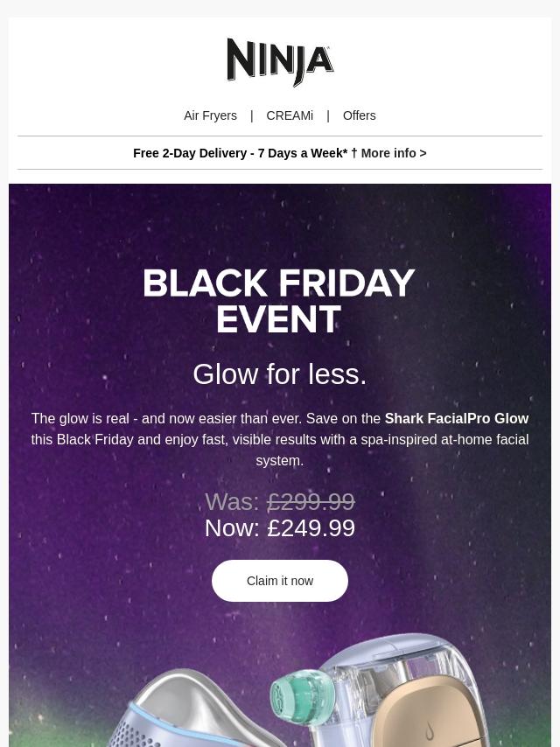Click the crossed-out £299.99 price
The width and height of the screenshot is (560, 747).
(311, 502)
